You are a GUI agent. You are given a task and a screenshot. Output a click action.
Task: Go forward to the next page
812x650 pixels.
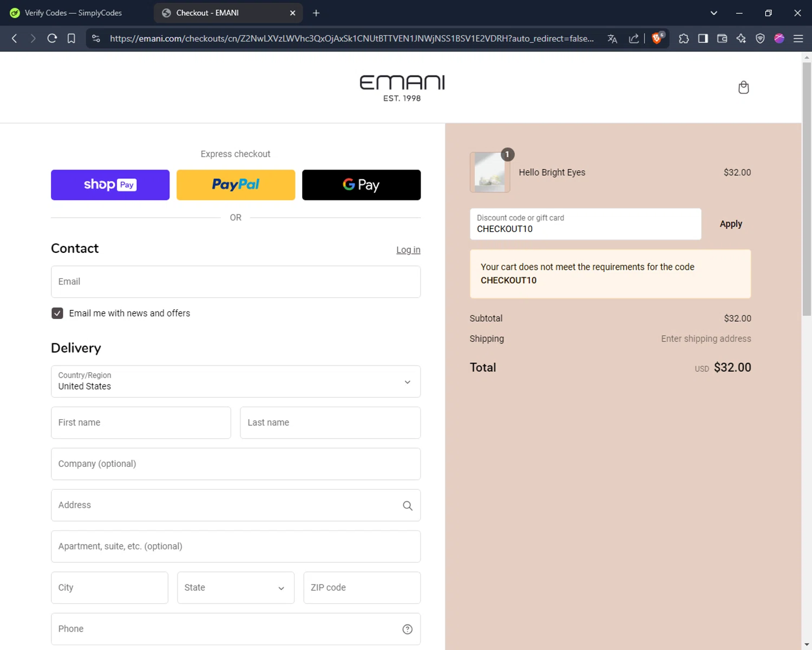(33, 38)
